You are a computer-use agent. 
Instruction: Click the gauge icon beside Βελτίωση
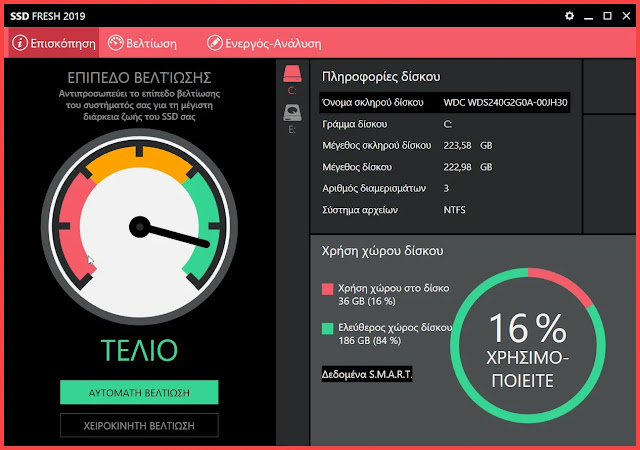pyautogui.click(x=116, y=43)
